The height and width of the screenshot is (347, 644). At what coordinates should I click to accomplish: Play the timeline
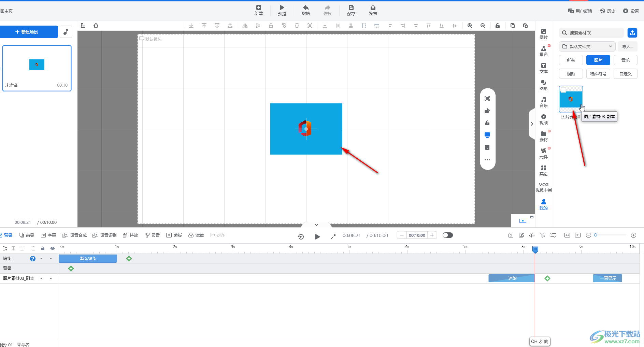pyautogui.click(x=317, y=236)
